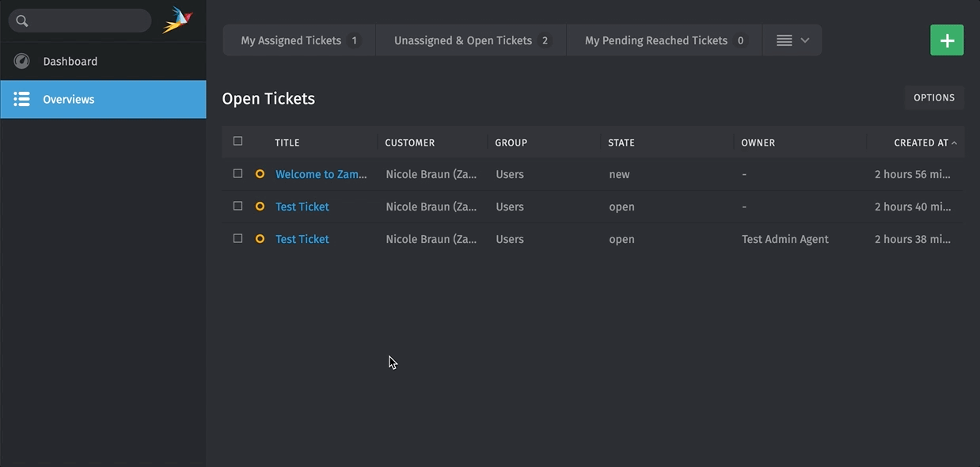Viewport: 980px width, 467px height.
Task: Open the Test Ticket owned by Test Admin Agent
Action: point(302,238)
